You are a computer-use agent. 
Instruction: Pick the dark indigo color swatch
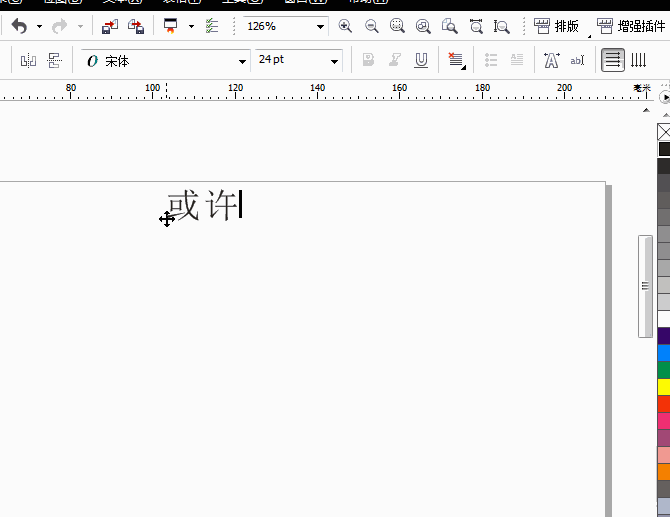[664, 336]
